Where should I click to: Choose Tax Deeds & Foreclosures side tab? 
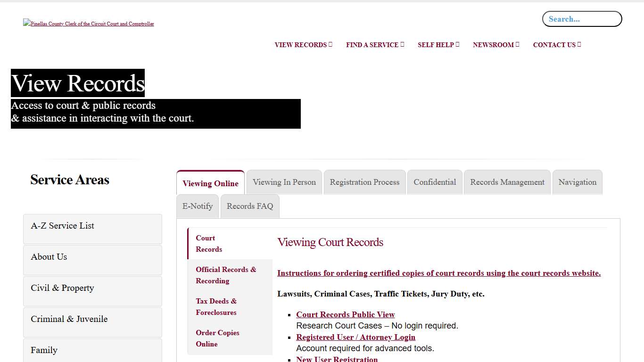pos(216,307)
